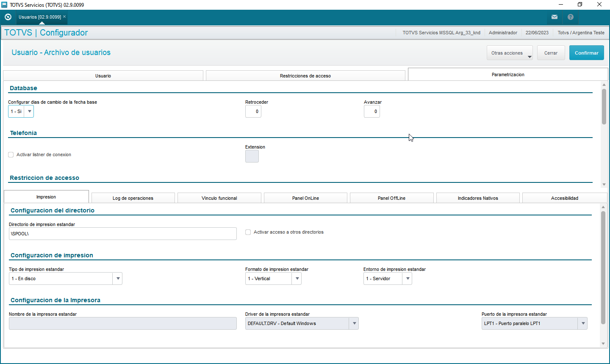Enable Activar acceso a otros directorios
This screenshot has width=610, height=364.
[x=248, y=232]
